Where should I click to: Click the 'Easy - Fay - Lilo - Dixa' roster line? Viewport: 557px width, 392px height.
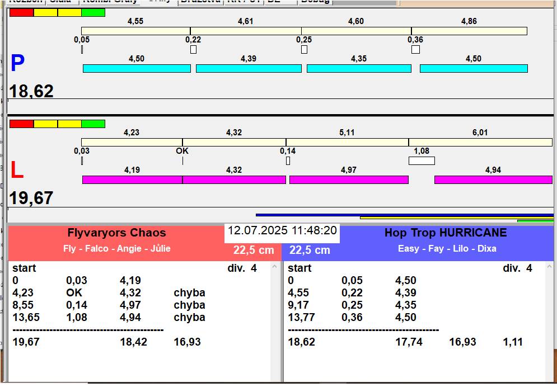tap(447, 248)
